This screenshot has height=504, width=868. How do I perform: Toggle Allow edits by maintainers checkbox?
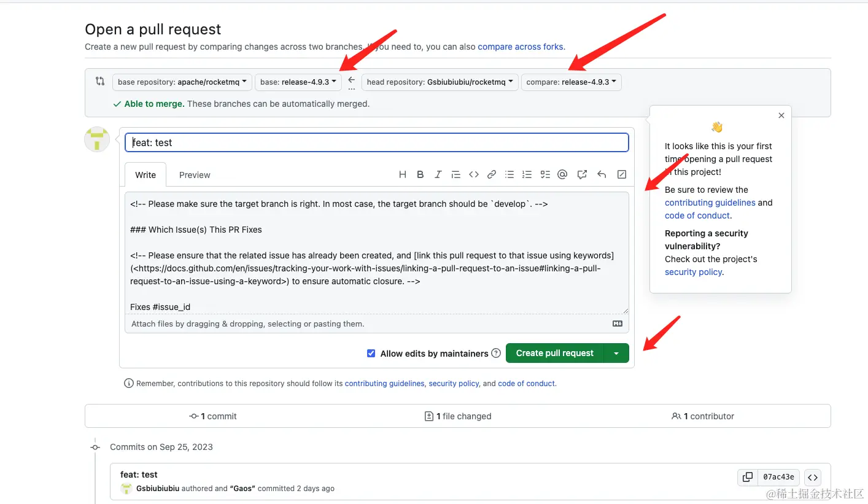(x=371, y=353)
